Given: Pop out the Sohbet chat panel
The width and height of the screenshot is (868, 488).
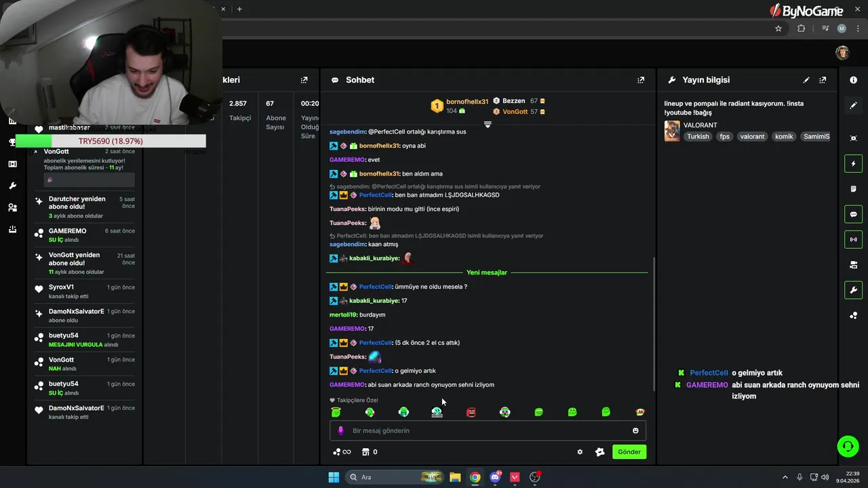Looking at the screenshot, I should (641, 80).
